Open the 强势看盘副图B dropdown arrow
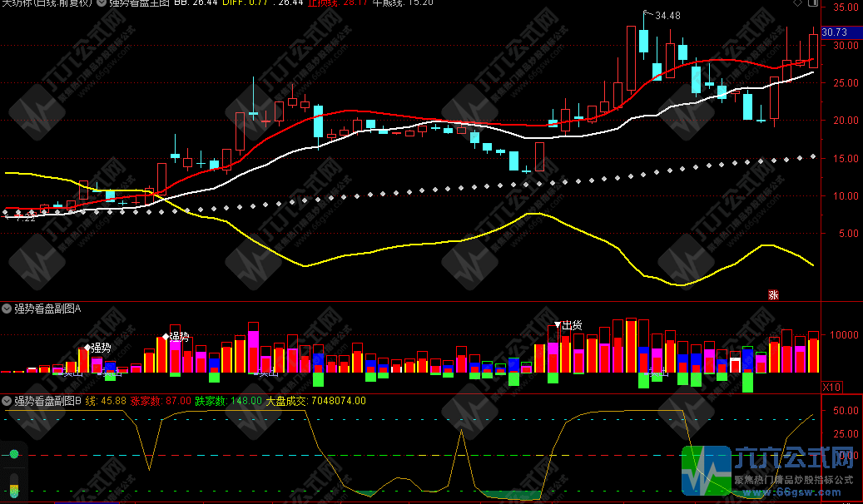863x504 pixels. pos(7,401)
